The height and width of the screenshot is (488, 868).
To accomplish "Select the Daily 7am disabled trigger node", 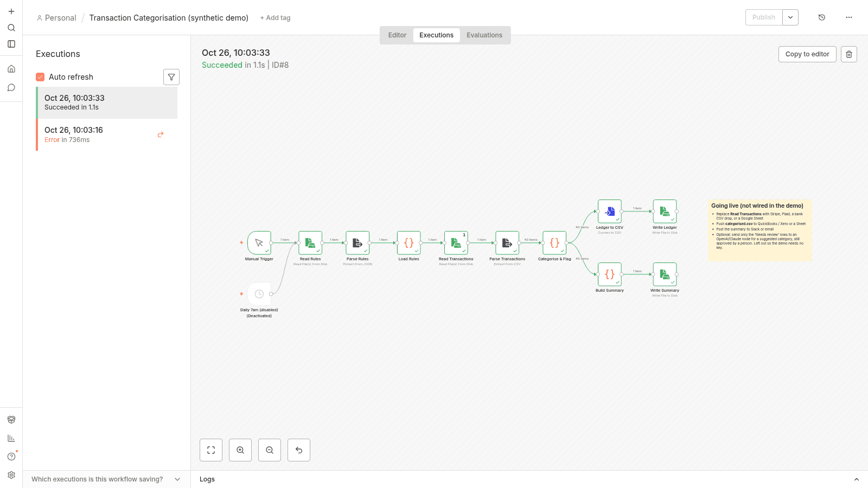I will click(259, 294).
